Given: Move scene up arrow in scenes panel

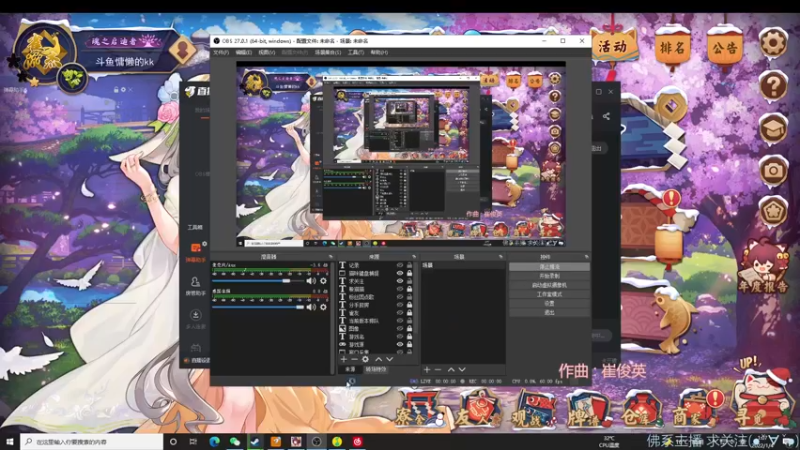Looking at the screenshot, I should 451,369.
